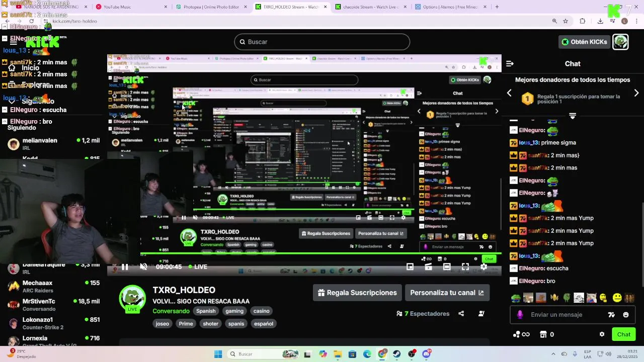Pick the yellow smiley quick emote
Image resolution: width=644 pixels, height=362 pixels.
[617, 298]
